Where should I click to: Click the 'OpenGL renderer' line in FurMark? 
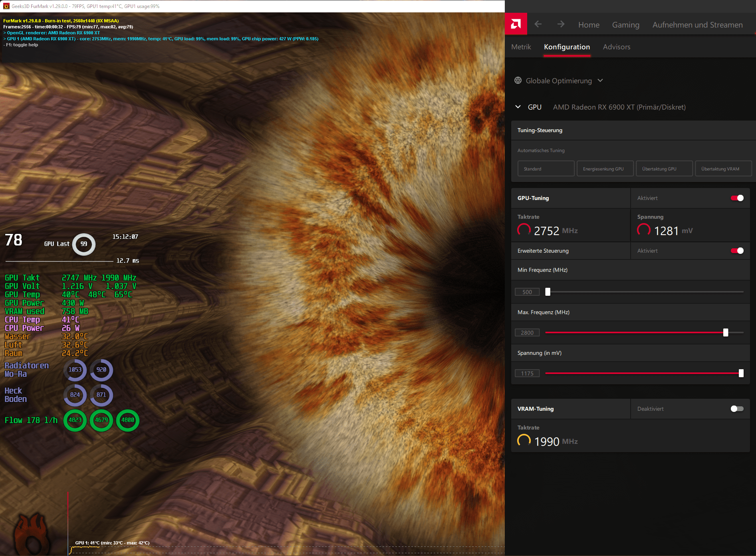coord(52,33)
